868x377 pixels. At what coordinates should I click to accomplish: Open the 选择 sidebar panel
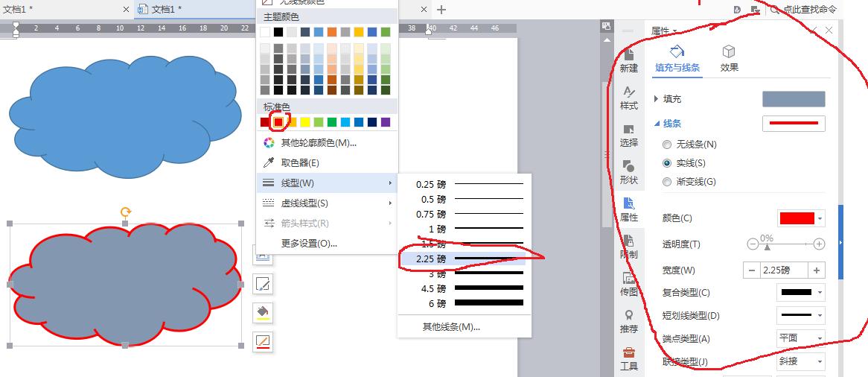tap(629, 136)
